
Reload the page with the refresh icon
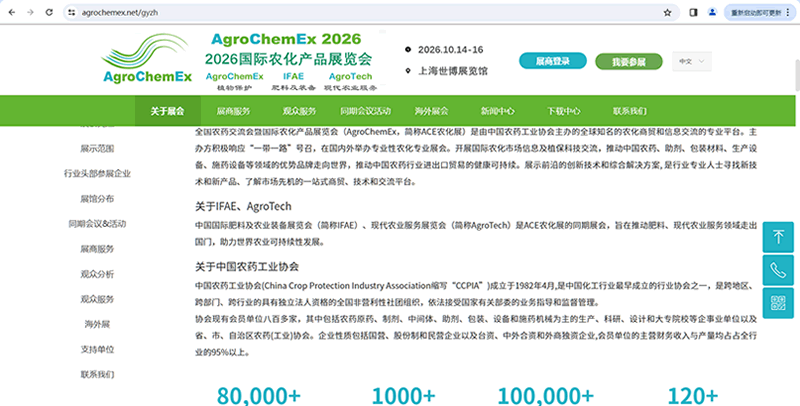click(48, 12)
